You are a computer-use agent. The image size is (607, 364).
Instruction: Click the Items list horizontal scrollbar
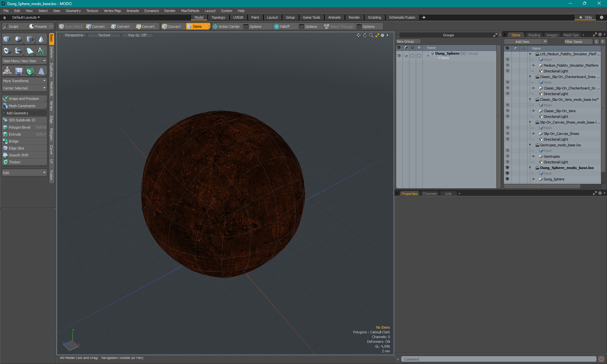pos(542,186)
